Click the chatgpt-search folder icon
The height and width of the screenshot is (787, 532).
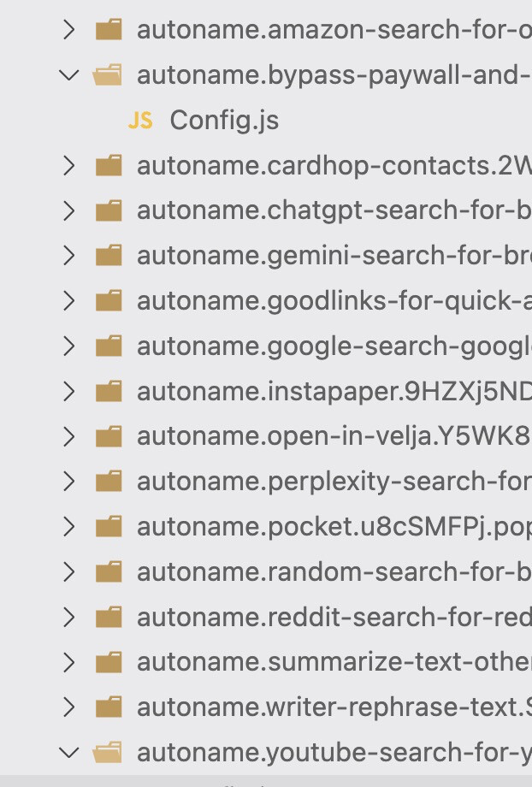click(x=109, y=210)
